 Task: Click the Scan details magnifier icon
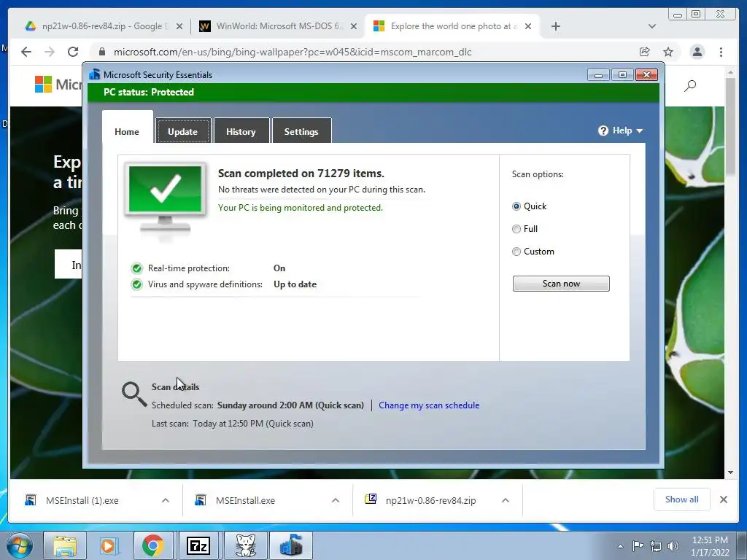[134, 394]
